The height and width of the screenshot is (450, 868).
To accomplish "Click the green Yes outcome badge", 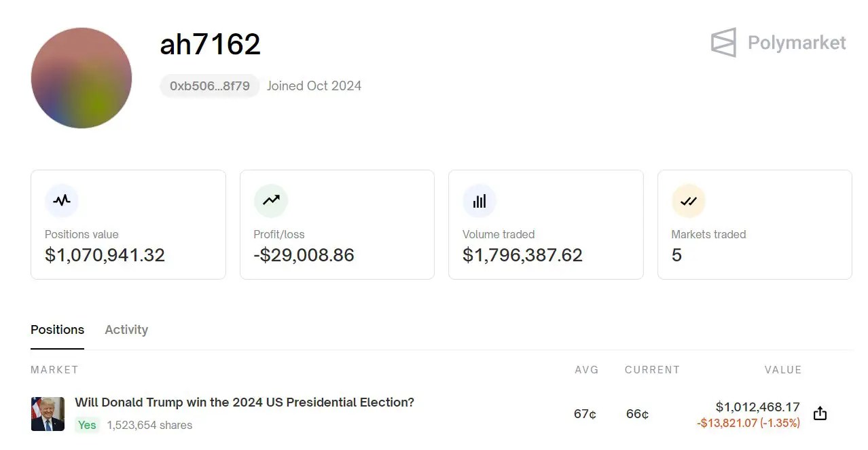I will [x=86, y=425].
